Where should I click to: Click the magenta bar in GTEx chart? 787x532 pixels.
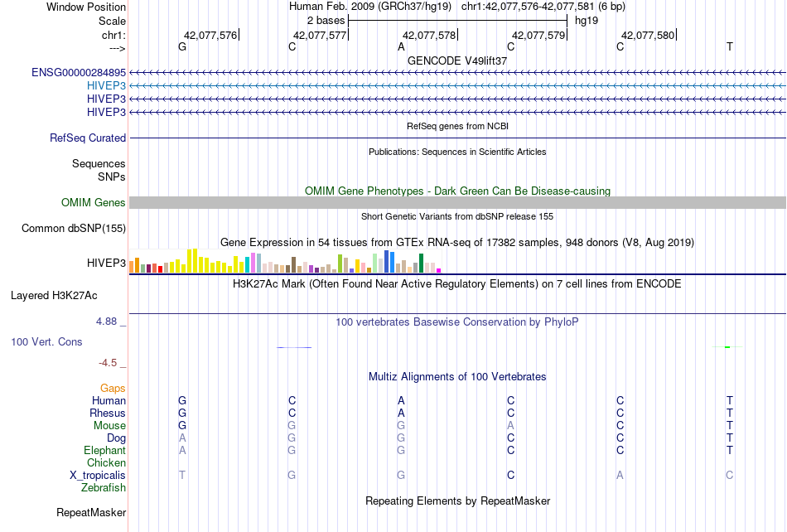click(439, 270)
